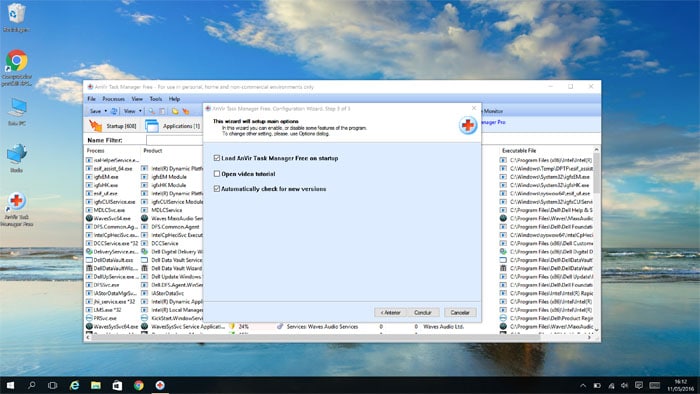Click the Task Manager Pro link
Screen dimensions: 700x394
pos(493,122)
